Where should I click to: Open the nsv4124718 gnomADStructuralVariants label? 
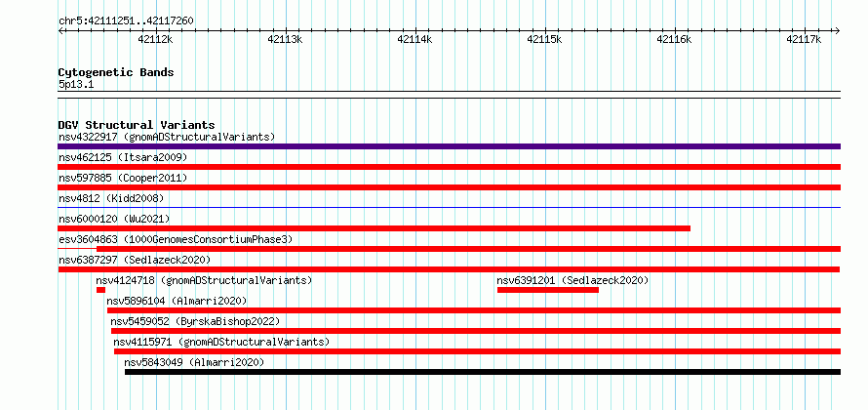click(204, 280)
